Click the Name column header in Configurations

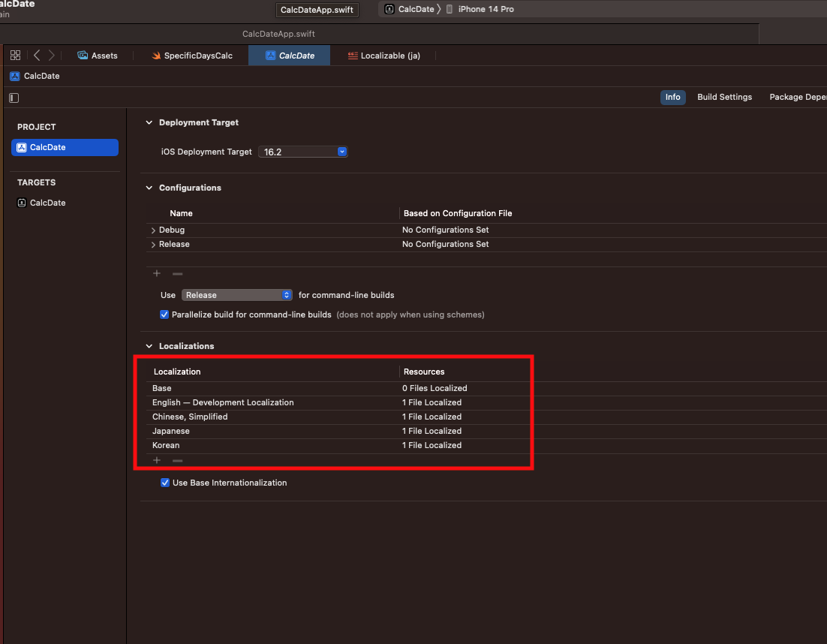pyautogui.click(x=181, y=213)
